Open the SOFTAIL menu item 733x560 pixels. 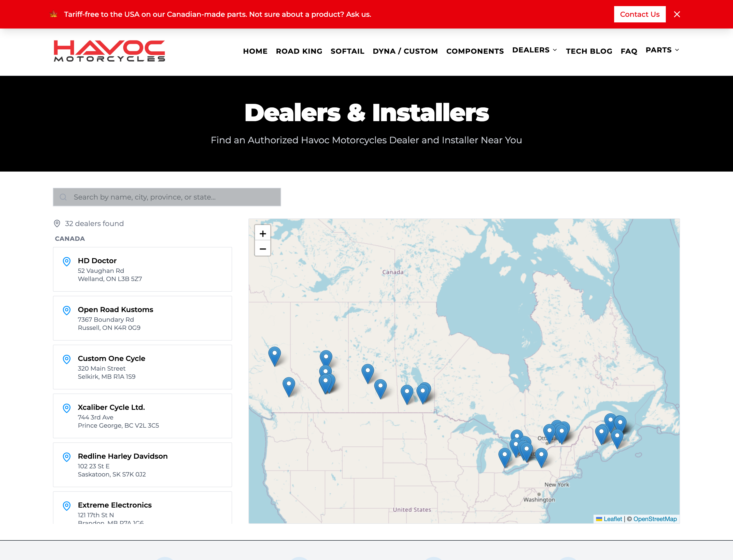347,51
